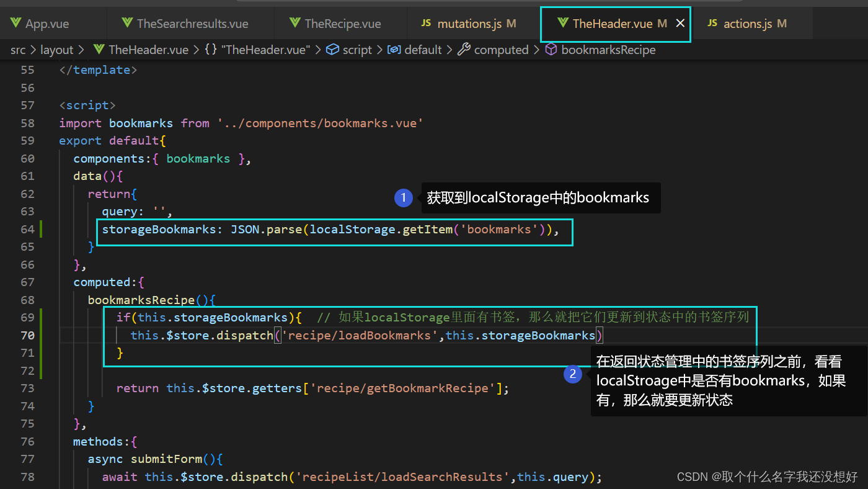
Task: Click 'recipe/loadBookmarks' string on line 70
Action: pos(360,335)
